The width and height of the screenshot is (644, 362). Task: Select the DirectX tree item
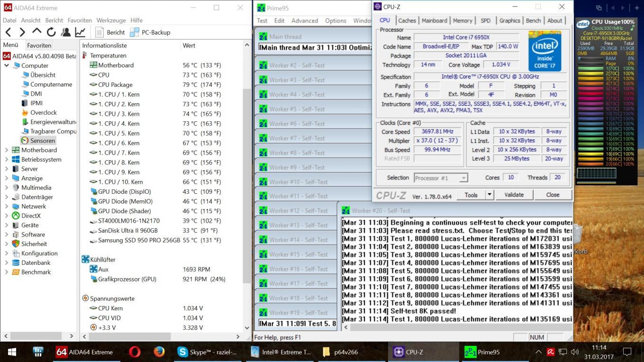click(x=31, y=216)
